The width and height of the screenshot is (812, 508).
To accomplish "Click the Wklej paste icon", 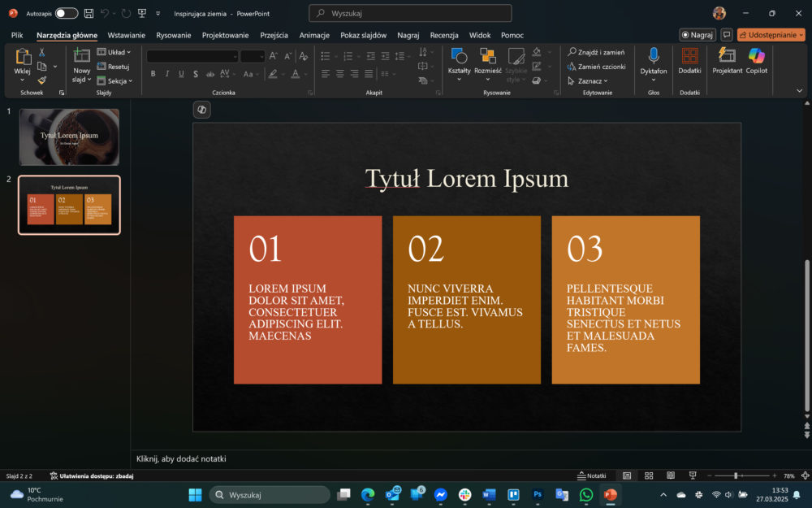I will tap(23, 56).
